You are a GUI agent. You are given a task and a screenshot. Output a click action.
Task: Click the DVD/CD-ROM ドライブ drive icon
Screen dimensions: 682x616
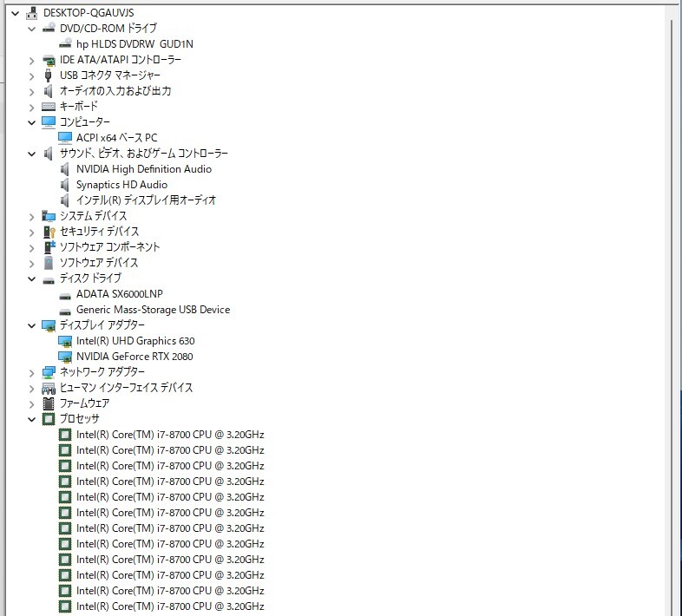click(x=49, y=29)
